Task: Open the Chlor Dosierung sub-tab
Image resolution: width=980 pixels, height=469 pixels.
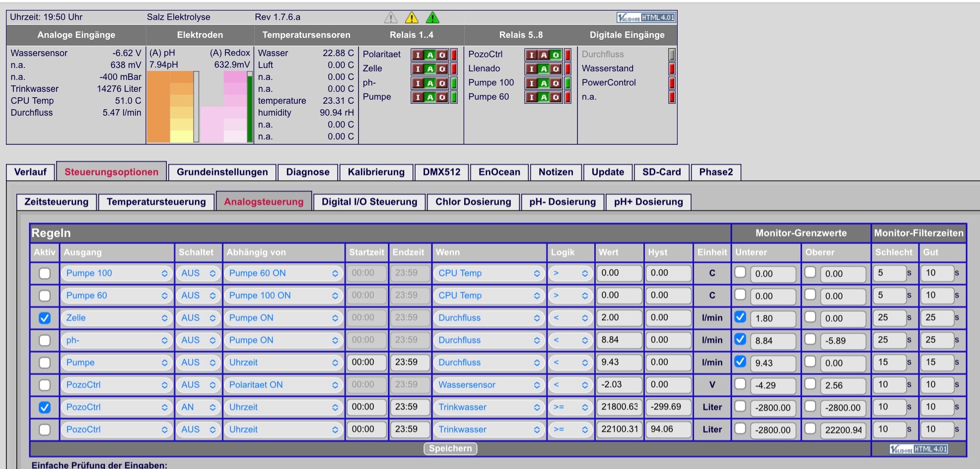Action: coord(473,202)
